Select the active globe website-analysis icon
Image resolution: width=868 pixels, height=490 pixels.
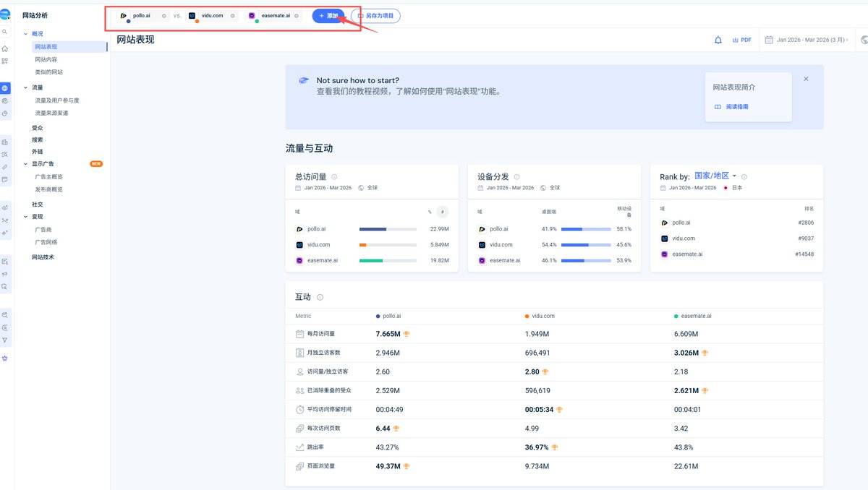[5, 88]
